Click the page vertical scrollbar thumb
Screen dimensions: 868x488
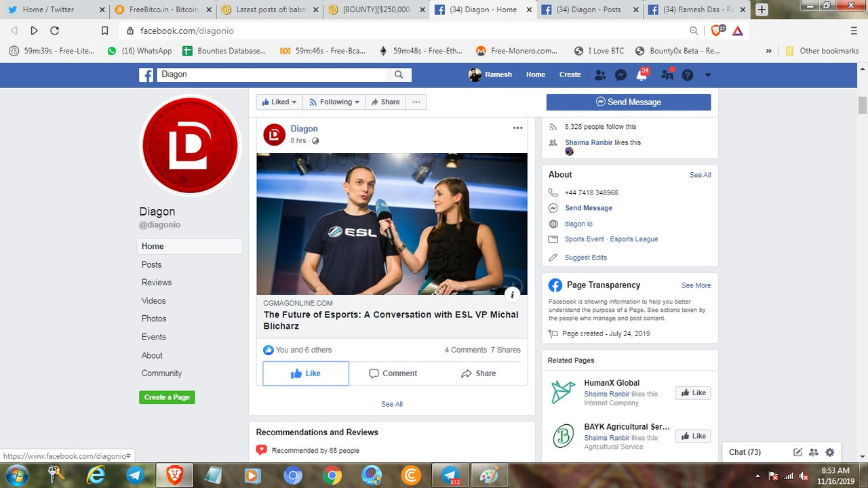(863, 106)
